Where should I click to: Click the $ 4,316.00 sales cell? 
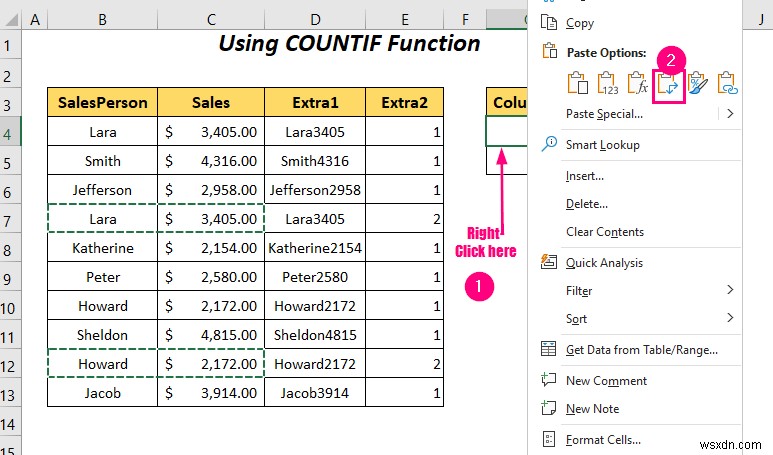pos(211,161)
